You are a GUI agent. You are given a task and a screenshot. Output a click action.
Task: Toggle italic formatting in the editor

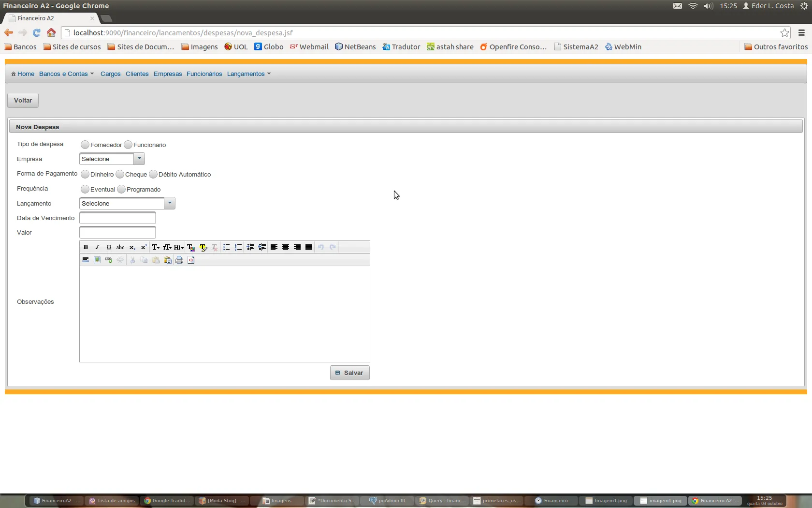click(97, 247)
